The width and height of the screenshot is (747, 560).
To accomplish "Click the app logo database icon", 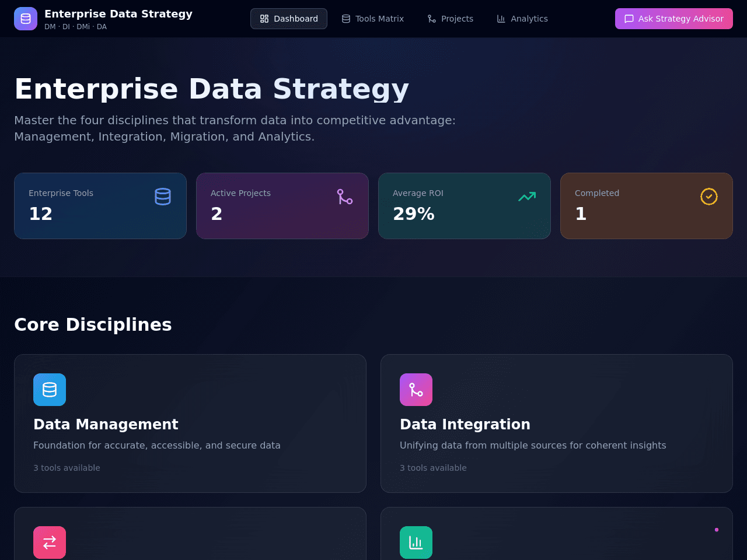I will pyautogui.click(x=26, y=19).
